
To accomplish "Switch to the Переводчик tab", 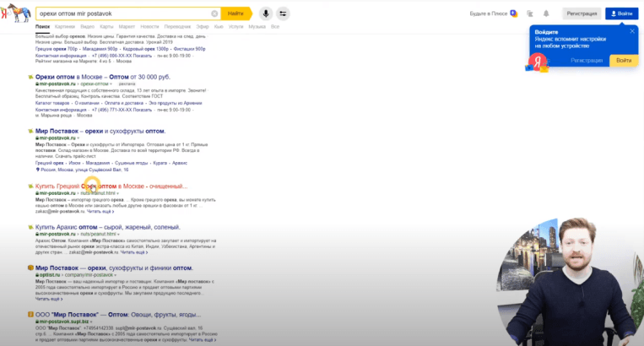I will [x=177, y=27].
